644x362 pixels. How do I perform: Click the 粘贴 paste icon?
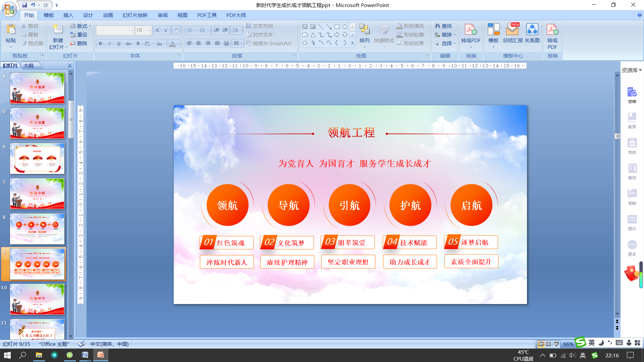coord(11,30)
